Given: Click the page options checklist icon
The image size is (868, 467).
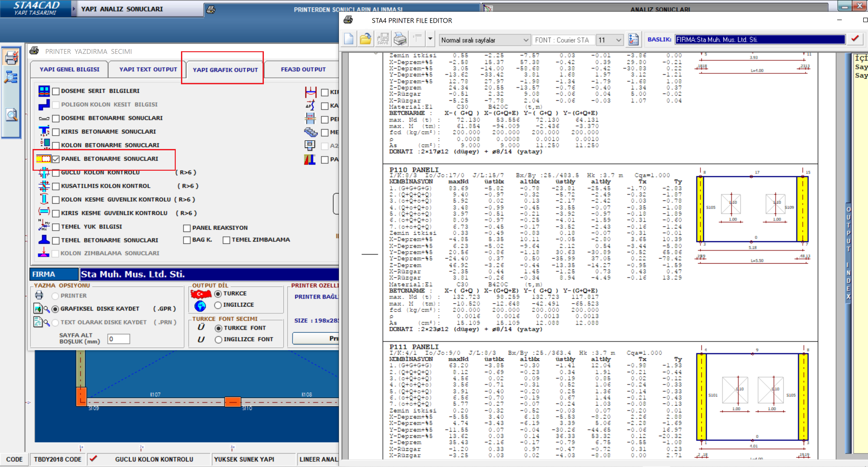Looking at the screenshot, I should click(633, 40).
